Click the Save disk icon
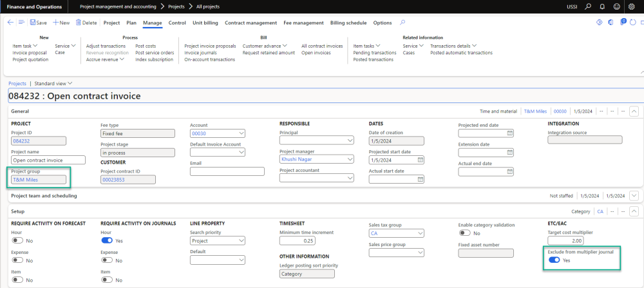 (32, 23)
